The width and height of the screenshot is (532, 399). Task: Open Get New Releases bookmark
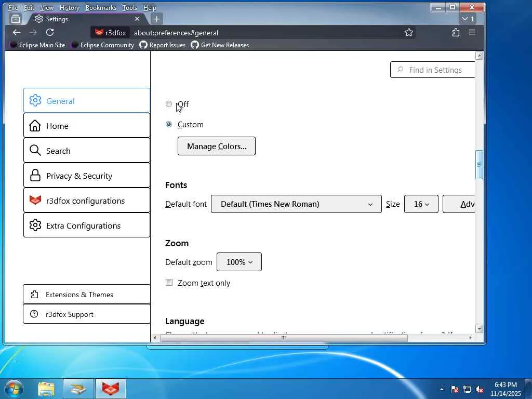click(x=220, y=45)
